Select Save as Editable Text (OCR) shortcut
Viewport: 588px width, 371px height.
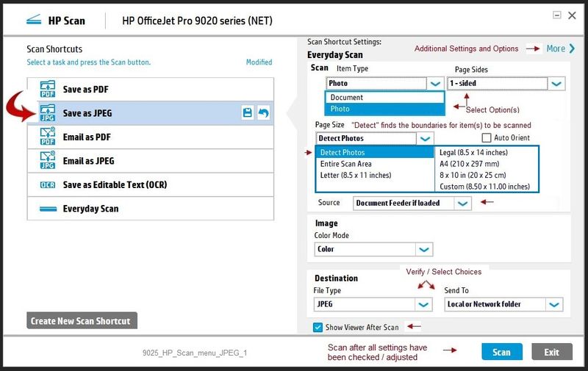(x=151, y=184)
